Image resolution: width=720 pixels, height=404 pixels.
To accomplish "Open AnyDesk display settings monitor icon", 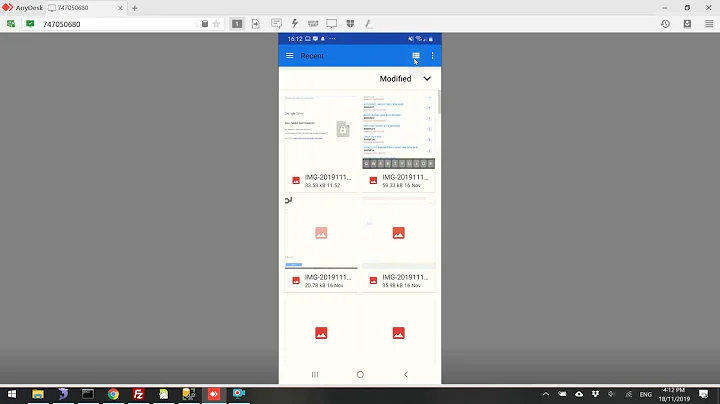I will tap(332, 23).
